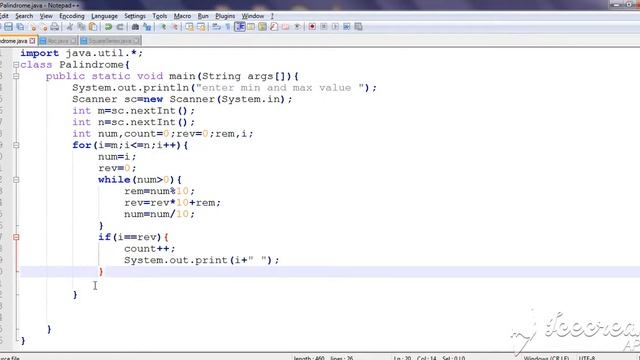Click the Redo toolbar icon
This screenshot has width=640, height=360.
coord(120,27)
